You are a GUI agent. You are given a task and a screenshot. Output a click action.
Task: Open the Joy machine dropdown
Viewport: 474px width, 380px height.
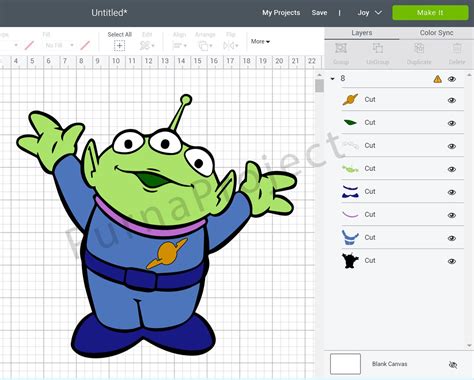tap(369, 13)
